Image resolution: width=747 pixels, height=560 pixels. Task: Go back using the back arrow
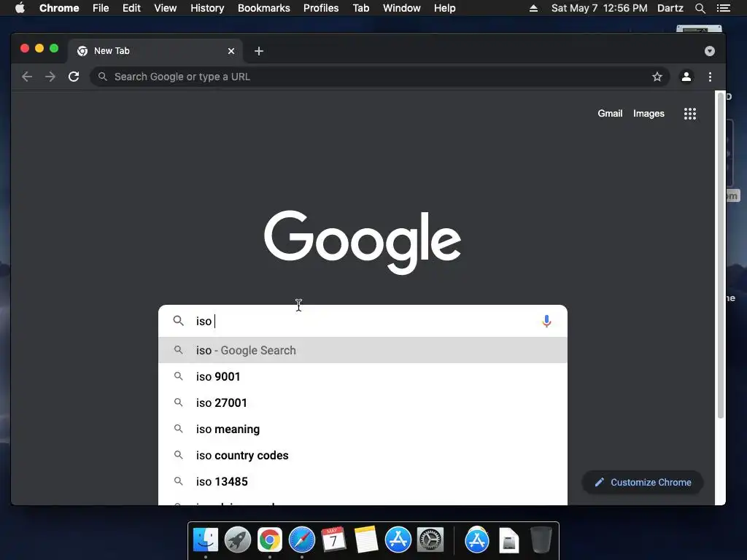pyautogui.click(x=27, y=77)
